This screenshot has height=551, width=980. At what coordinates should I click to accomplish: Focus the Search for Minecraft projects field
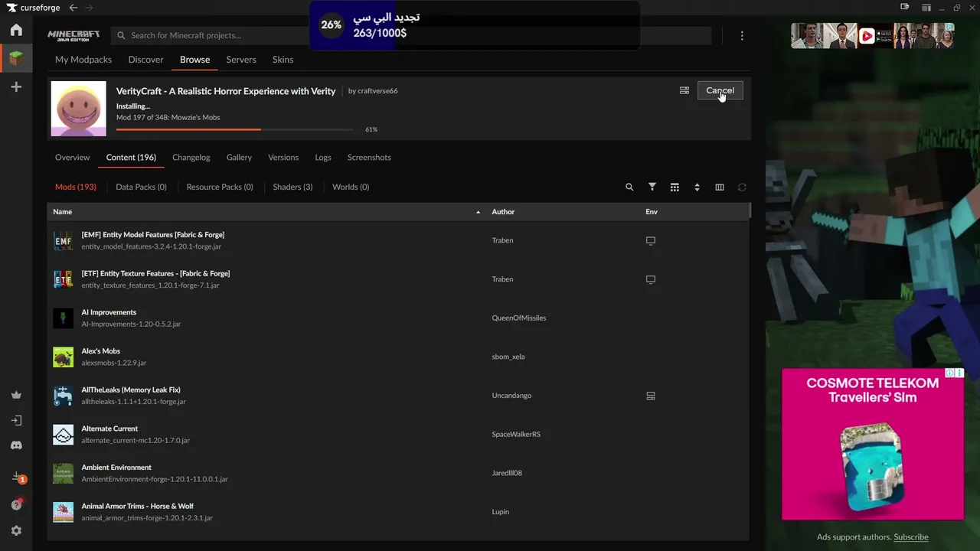point(411,35)
